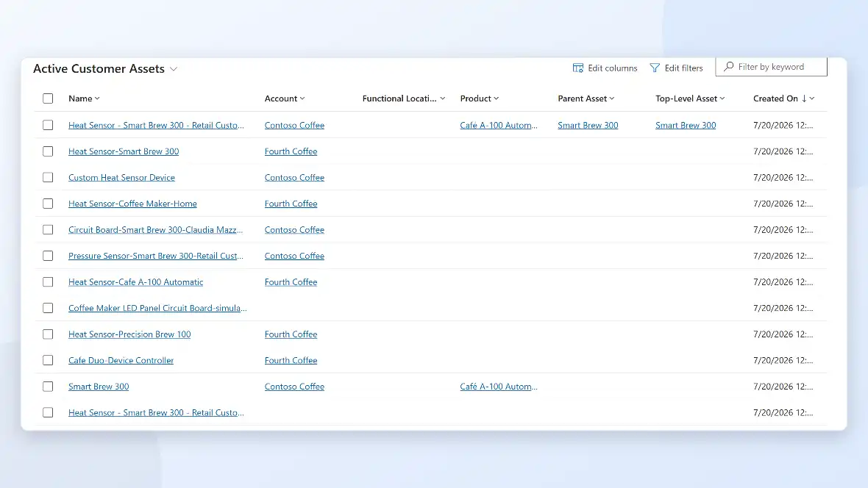Check the Pressure Sensor-Smart Brew 300 row
This screenshot has width=868, height=488.
[48, 256]
